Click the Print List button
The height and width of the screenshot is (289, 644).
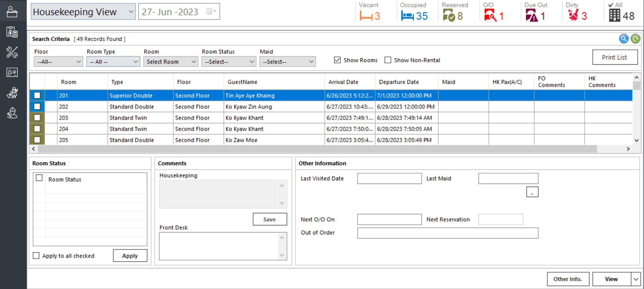coord(615,57)
